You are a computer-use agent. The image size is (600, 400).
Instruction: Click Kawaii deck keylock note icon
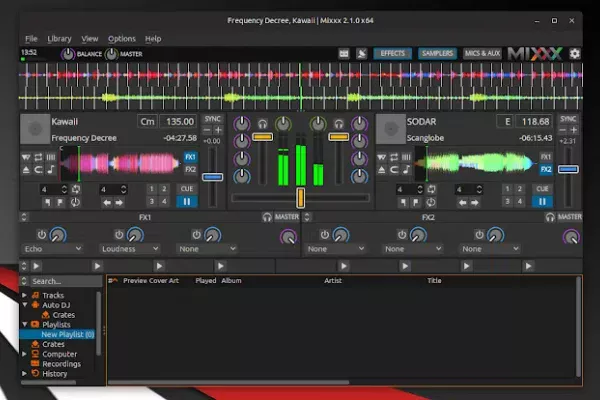[51, 170]
